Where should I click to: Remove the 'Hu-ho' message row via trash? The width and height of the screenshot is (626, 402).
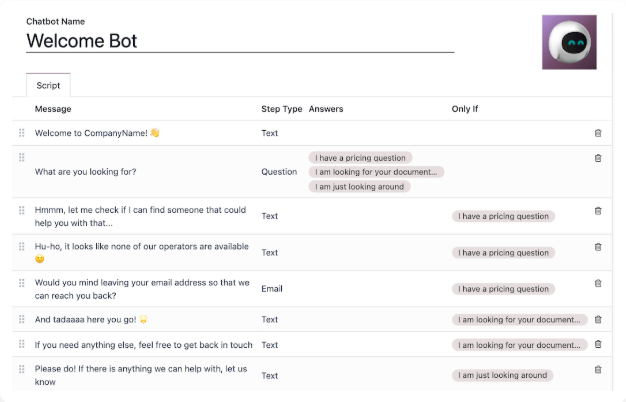pyautogui.click(x=598, y=247)
